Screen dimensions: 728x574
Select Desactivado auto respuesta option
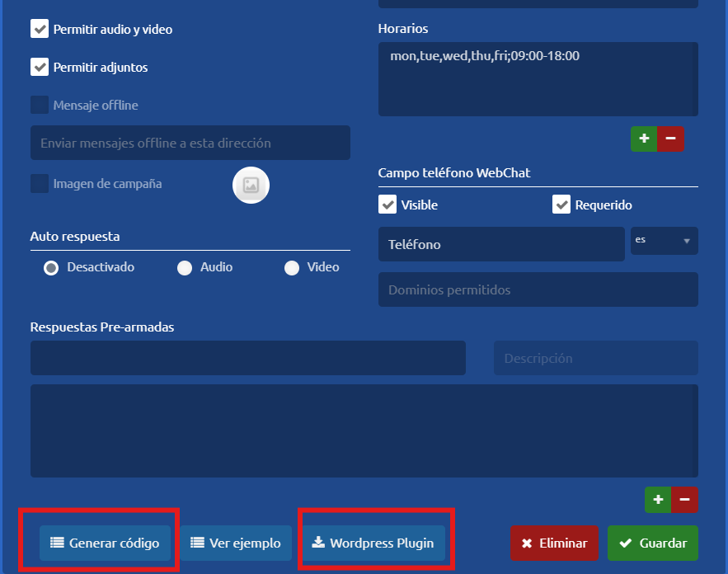pos(51,268)
